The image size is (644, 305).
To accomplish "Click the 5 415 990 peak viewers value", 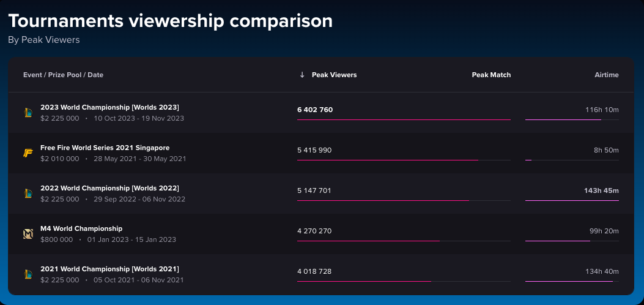I will coord(314,150).
